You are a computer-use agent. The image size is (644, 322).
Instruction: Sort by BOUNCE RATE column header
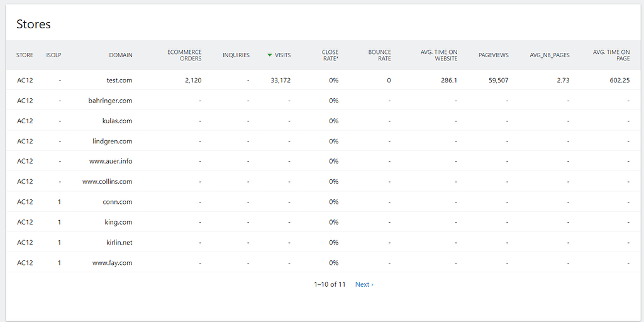click(379, 55)
